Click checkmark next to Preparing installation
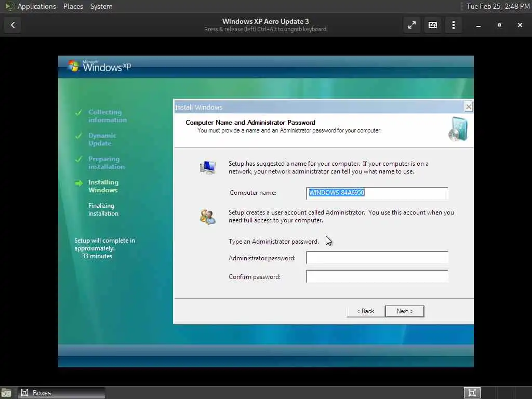 (78, 159)
